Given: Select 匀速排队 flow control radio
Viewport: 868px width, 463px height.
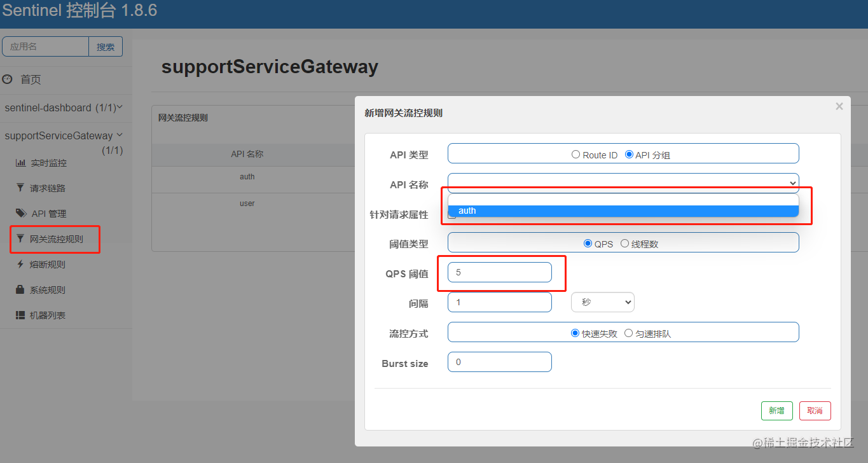Looking at the screenshot, I should pyautogui.click(x=628, y=333).
